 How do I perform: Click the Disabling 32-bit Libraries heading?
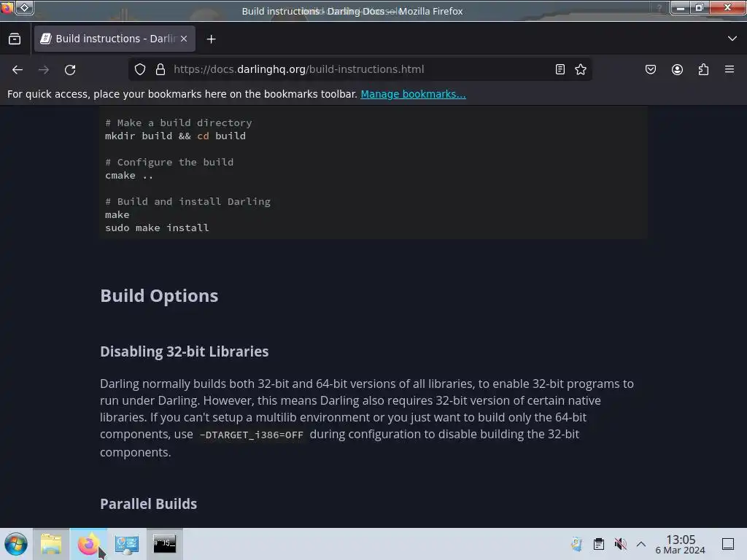pos(185,351)
